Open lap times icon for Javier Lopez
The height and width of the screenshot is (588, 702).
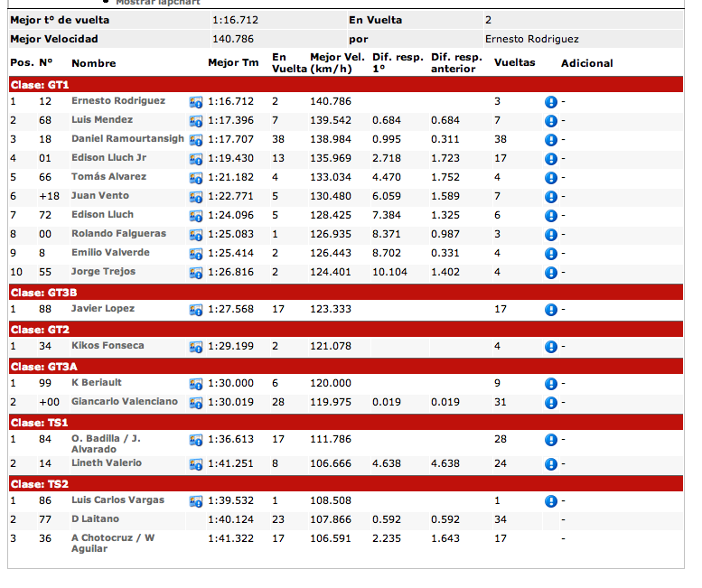coord(195,310)
